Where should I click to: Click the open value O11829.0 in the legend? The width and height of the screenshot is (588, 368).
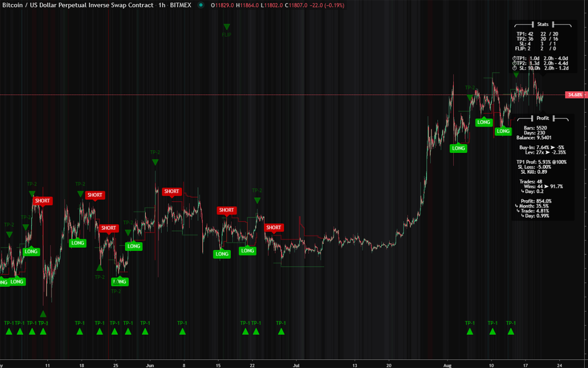click(222, 6)
